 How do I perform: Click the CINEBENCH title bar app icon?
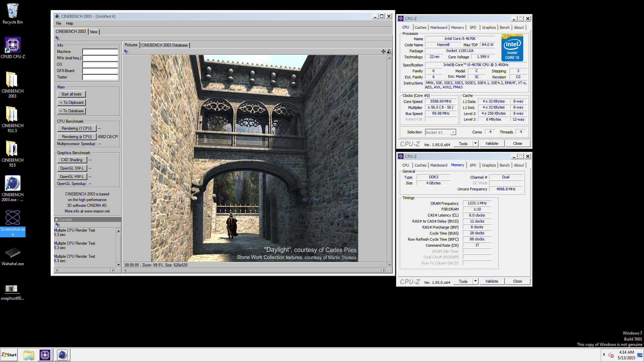tap(57, 16)
